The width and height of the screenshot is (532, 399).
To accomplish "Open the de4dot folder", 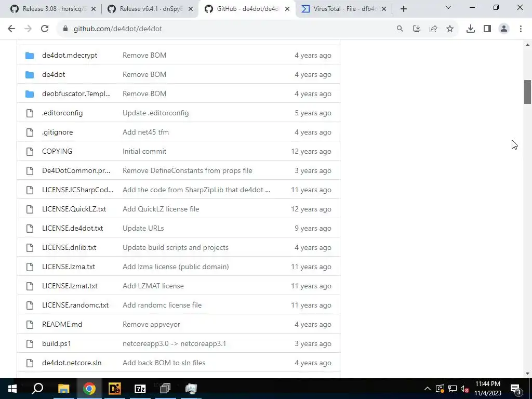I will [54, 75].
